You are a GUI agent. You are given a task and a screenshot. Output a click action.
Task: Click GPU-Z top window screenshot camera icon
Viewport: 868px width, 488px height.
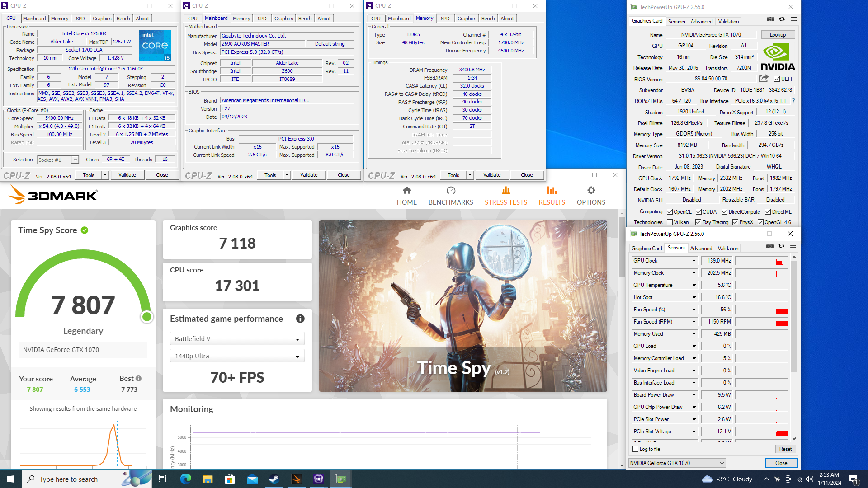(770, 19)
